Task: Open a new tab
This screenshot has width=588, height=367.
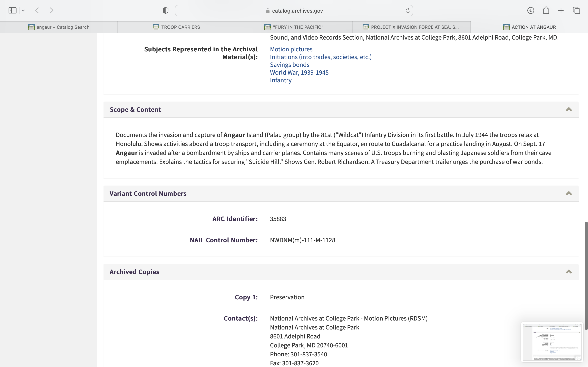Action: tap(561, 10)
